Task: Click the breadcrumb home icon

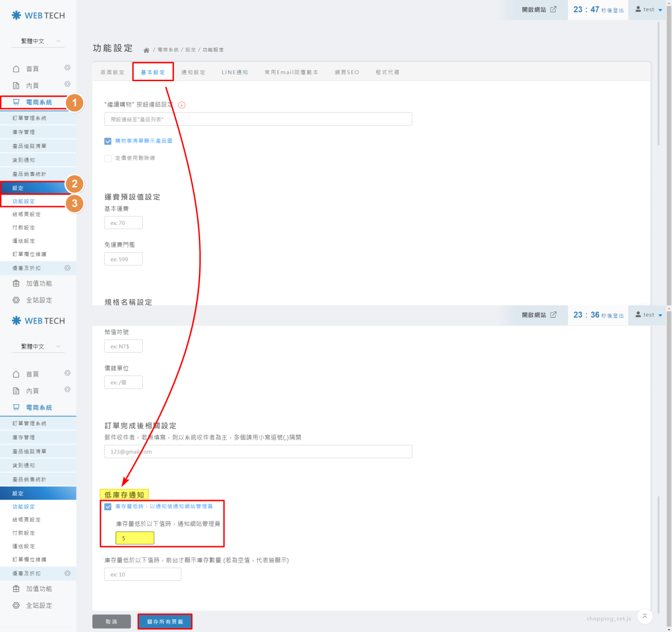Action: click(146, 50)
